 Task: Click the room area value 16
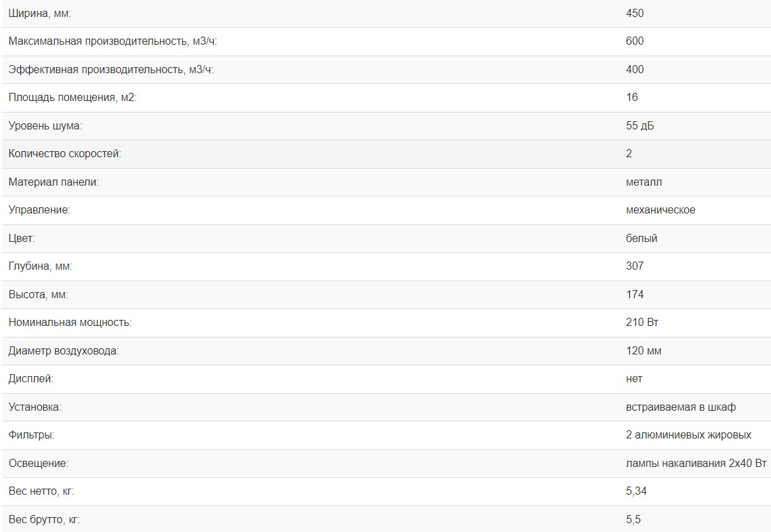(632, 98)
